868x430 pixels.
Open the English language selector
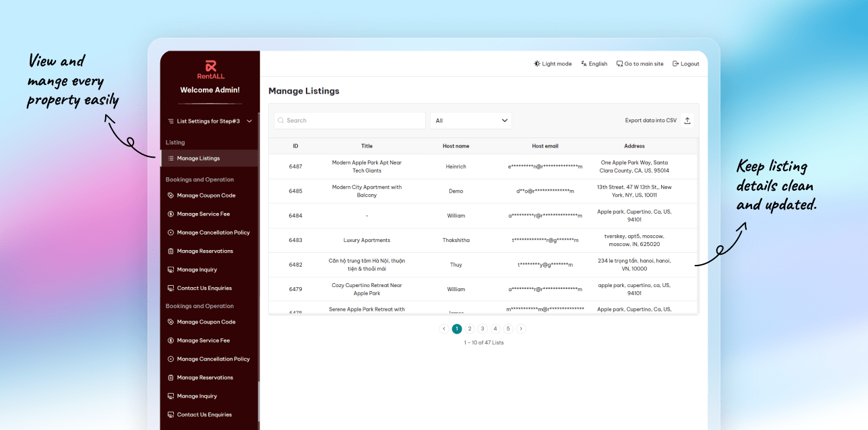tap(594, 64)
